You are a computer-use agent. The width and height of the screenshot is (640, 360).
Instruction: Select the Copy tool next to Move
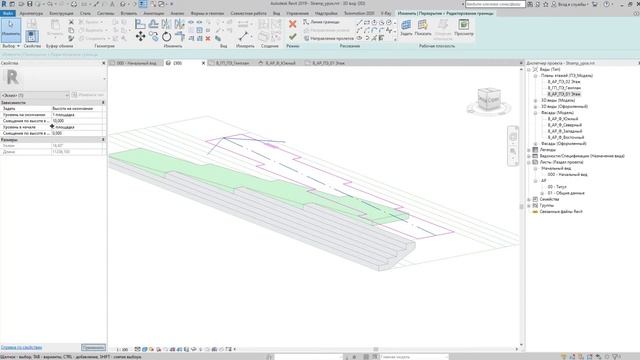click(x=153, y=36)
